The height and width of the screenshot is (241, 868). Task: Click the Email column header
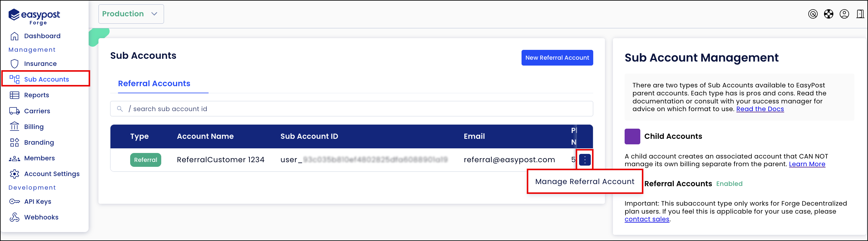[x=474, y=136]
